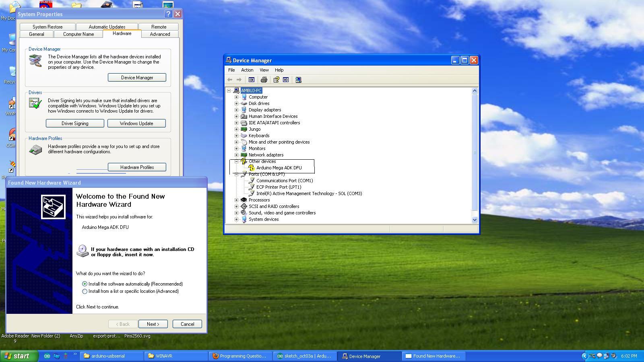Click the Show/Hide Action Pane toolbar icon
The width and height of the screenshot is (644, 362).
click(286, 80)
